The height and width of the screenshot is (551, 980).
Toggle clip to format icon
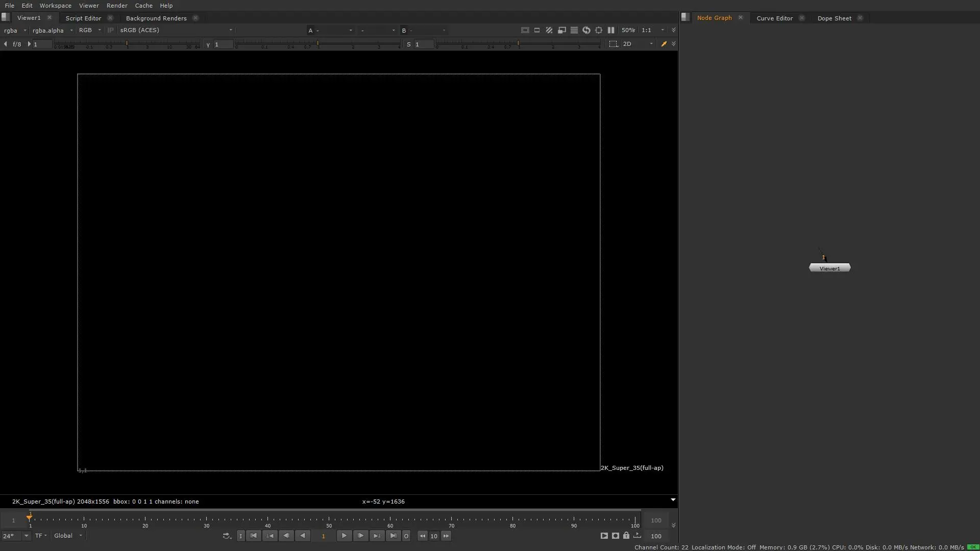point(525,30)
